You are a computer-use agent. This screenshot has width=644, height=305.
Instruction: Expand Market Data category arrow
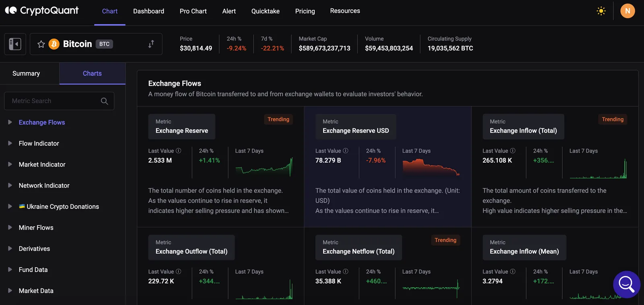click(x=10, y=291)
